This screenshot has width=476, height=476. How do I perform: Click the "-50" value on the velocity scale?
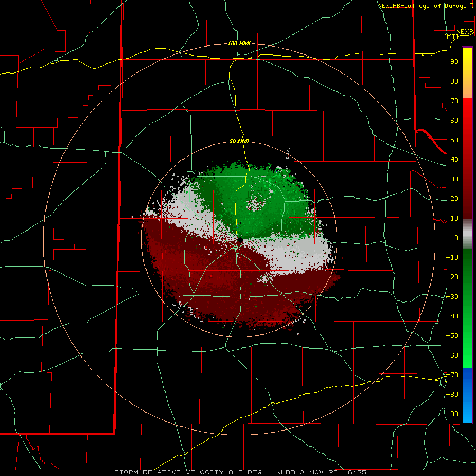click(x=452, y=336)
